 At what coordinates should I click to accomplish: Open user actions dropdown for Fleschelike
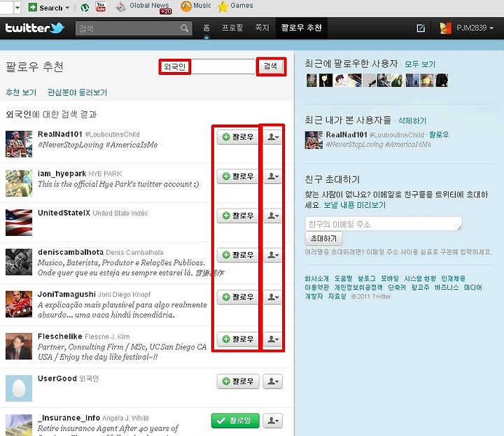click(273, 339)
